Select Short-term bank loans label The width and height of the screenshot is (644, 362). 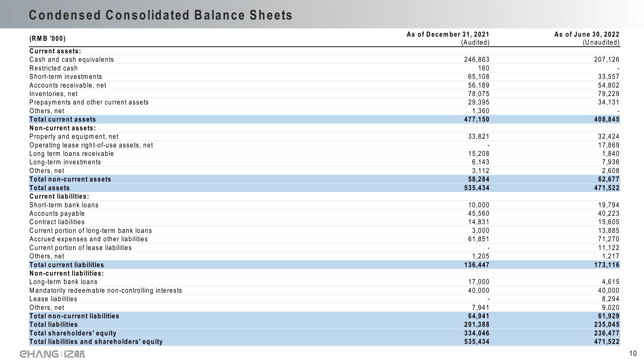click(64, 205)
